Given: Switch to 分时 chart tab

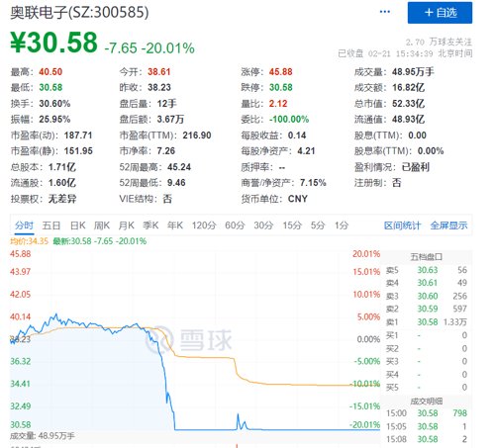Looking at the screenshot, I should 24,225.
